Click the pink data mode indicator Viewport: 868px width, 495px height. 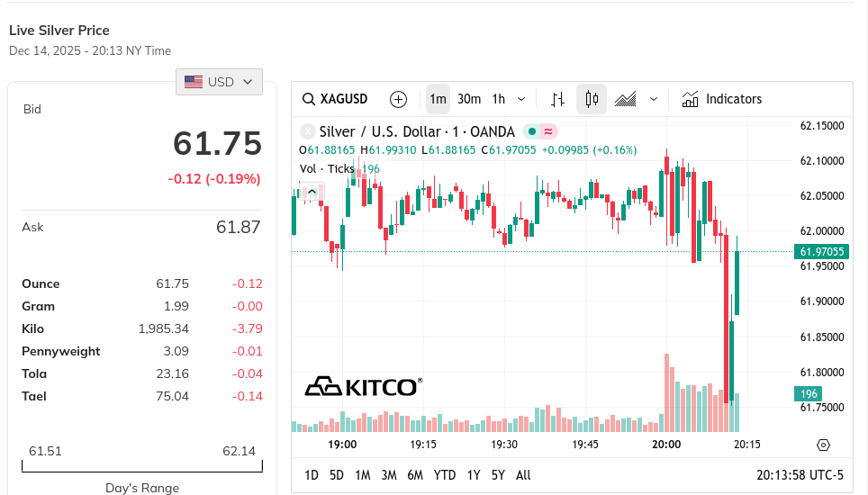[x=548, y=131]
